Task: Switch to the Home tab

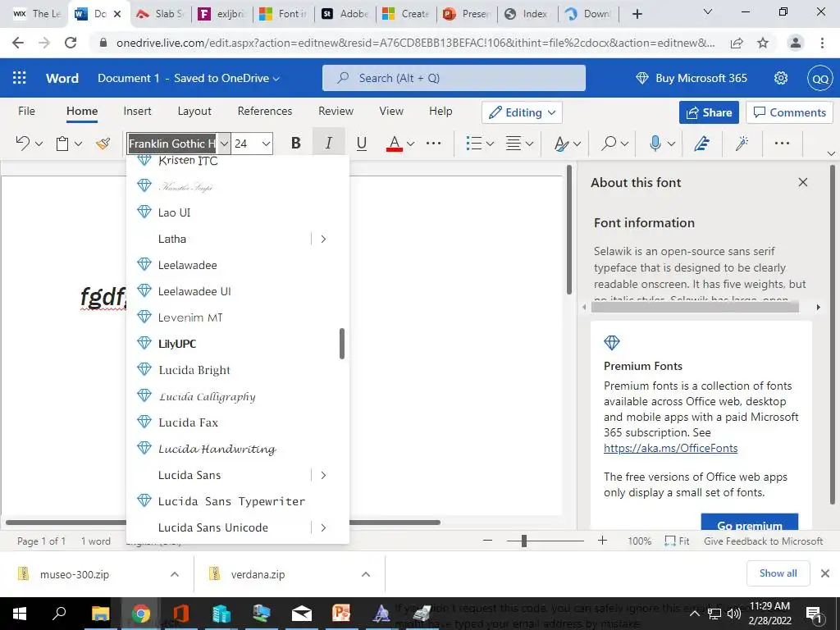Action: [x=82, y=111]
